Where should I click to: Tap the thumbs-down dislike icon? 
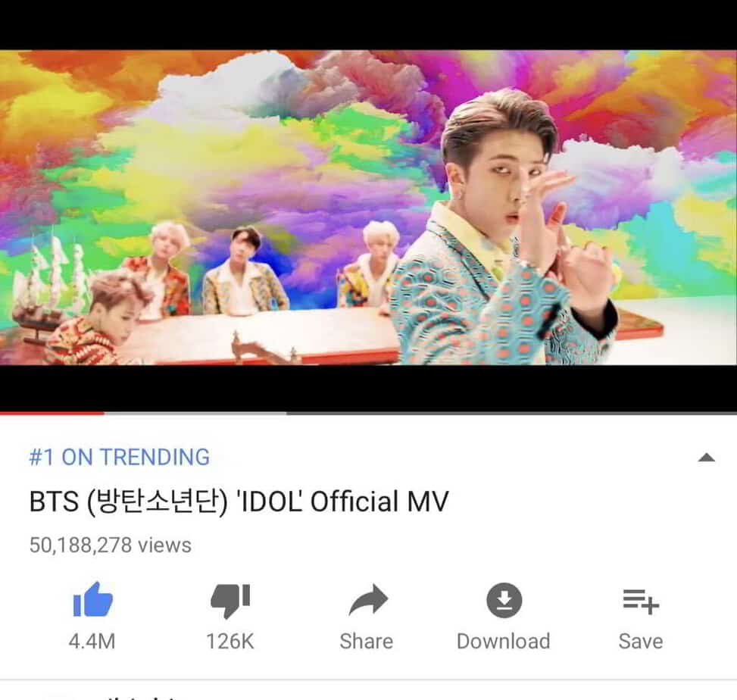pos(230,600)
